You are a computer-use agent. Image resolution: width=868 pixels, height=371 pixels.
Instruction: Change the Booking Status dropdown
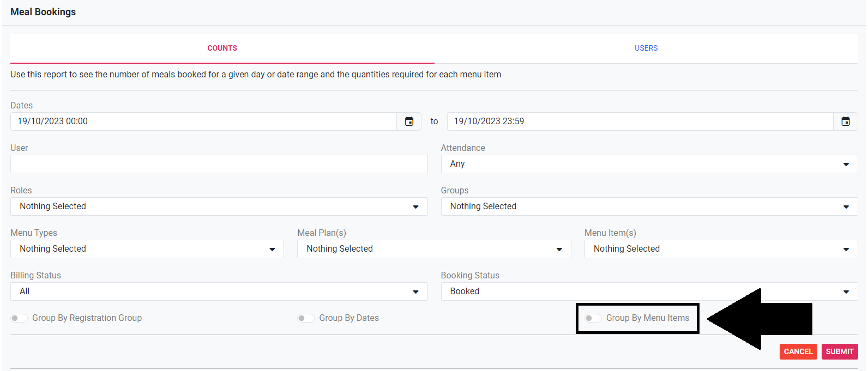(x=649, y=291)
